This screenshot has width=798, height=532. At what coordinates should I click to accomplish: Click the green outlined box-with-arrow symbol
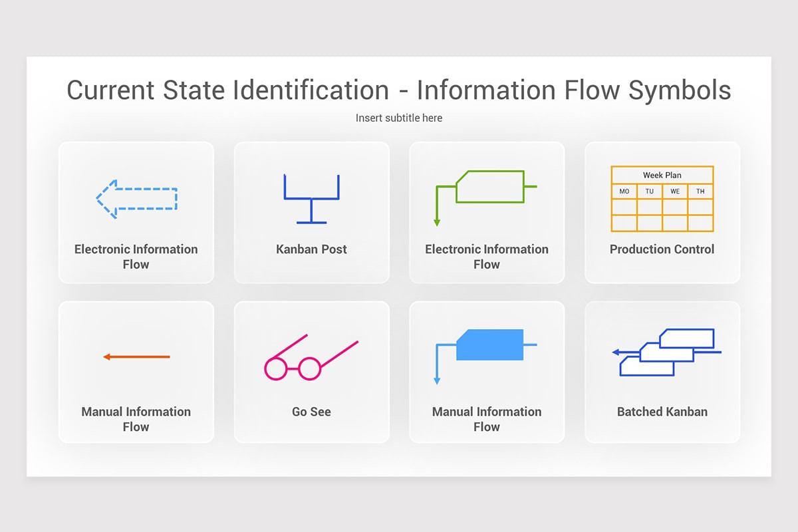point(486,198)
